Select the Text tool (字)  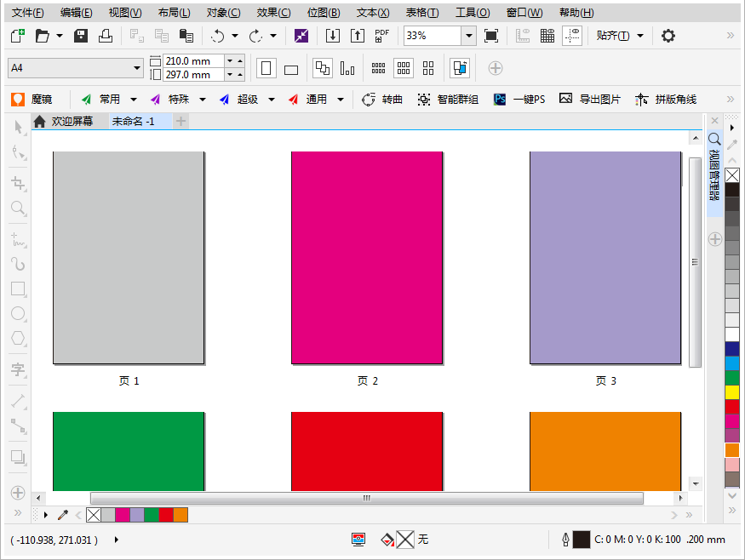pyautogui.click(x=18, y=369)
